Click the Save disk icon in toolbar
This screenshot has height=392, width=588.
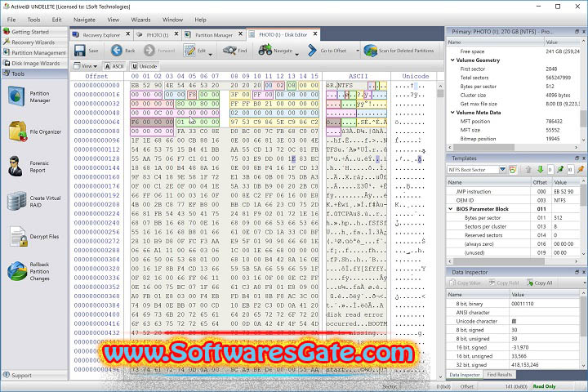(80, 51)
